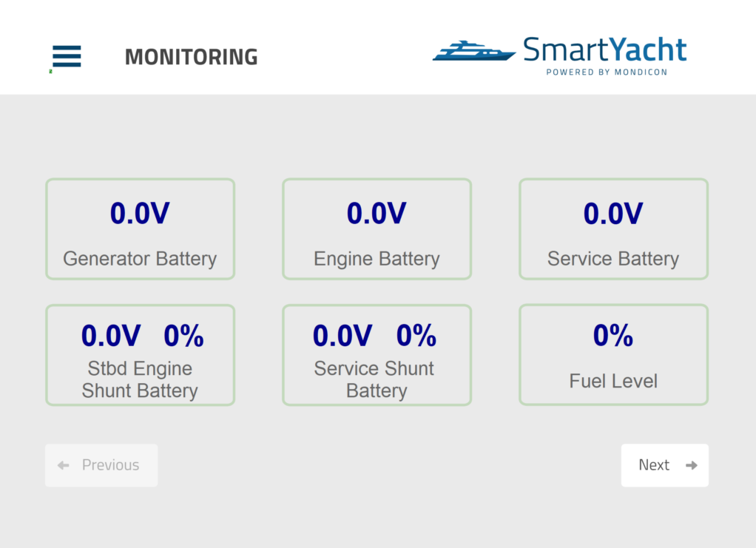The image size is (756, 548).
Task: Go to the Next monitoring page
Action: tap(664, 465)
